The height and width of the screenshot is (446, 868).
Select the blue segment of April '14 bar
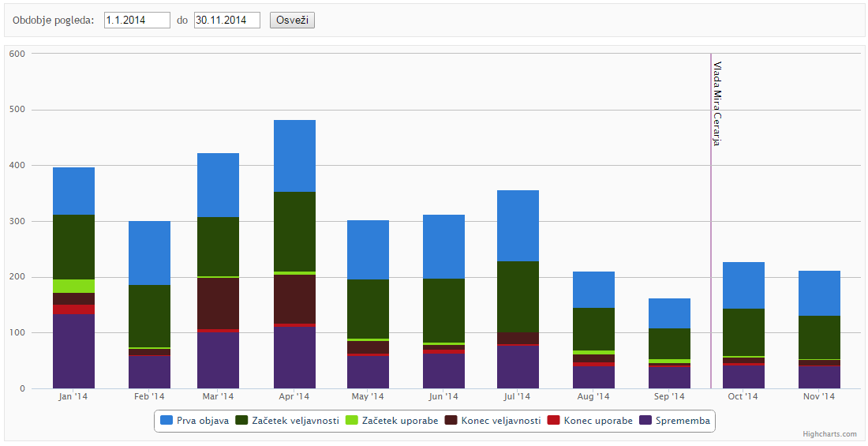tap(294, 156)
